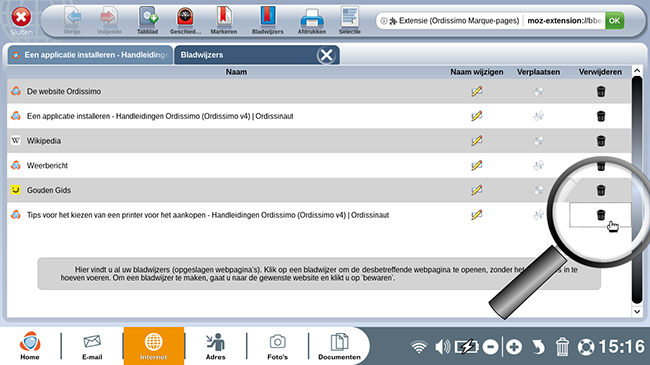Click the green OK button

614,20
